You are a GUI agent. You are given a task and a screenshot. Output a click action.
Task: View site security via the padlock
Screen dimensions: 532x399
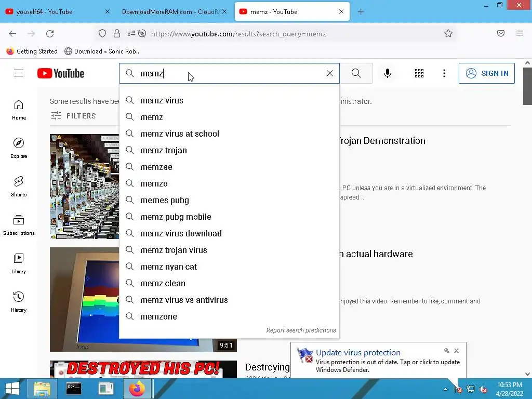click(117, 34)
